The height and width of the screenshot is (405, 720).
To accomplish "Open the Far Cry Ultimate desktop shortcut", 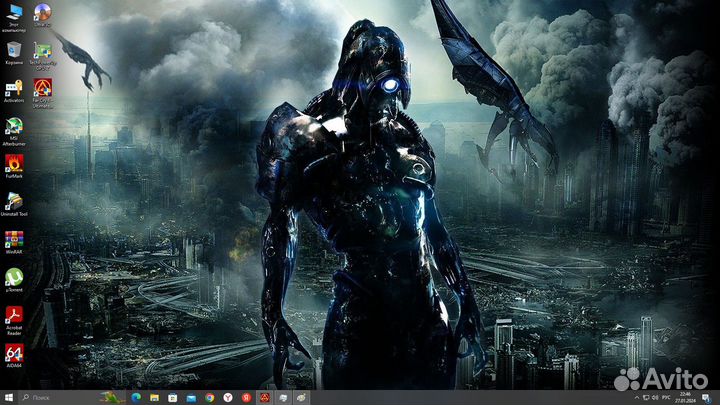I will (43, 93).
